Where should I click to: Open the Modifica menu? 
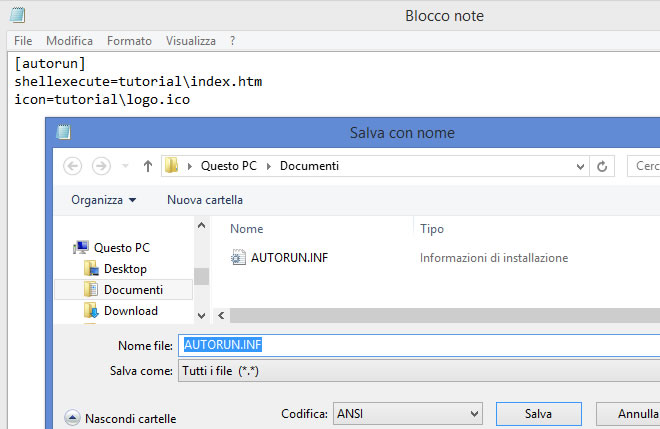pos(69,41)
